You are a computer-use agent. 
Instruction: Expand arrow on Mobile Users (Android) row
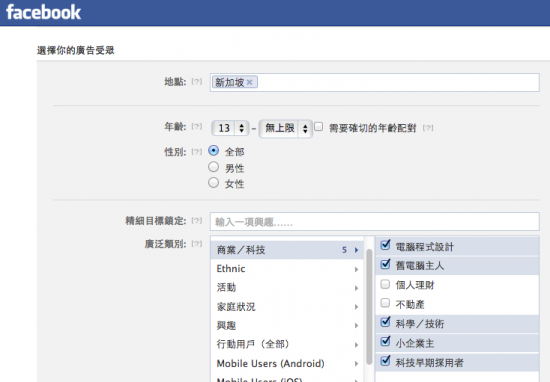356,364
